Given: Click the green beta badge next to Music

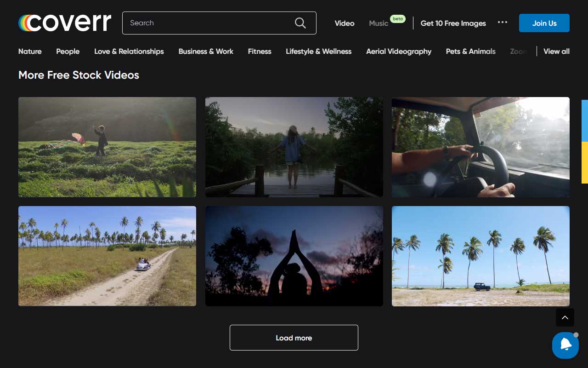Looking at the screenshot, I should 398,19.
